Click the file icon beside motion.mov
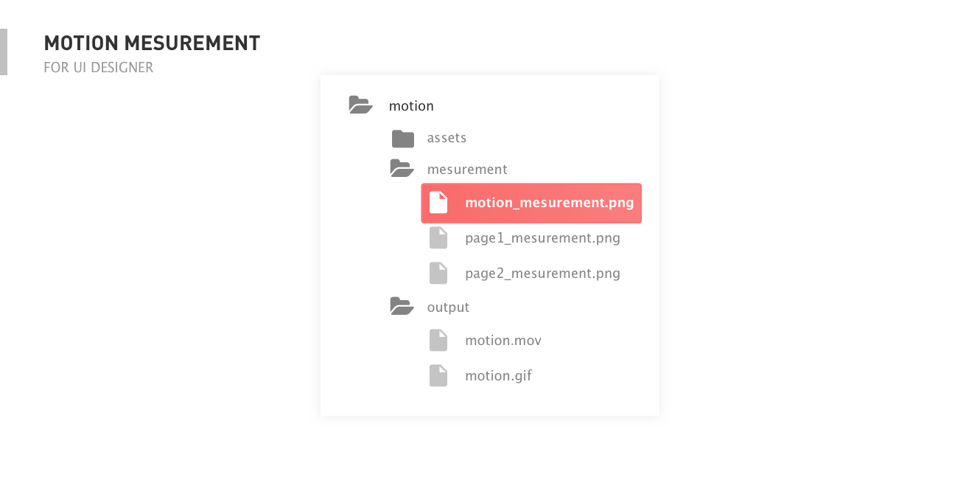The width and height of the screenshot is (980, 477). [x=438, y=340]
